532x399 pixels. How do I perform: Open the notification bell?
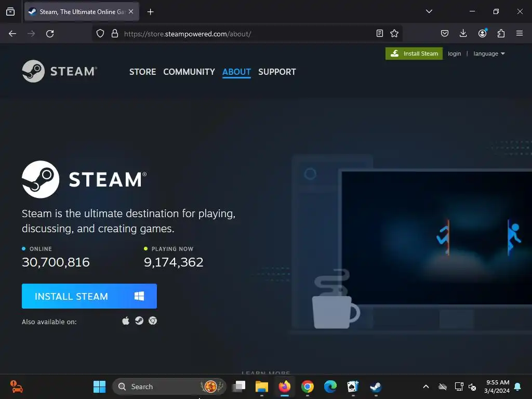(x=517, y=387)
